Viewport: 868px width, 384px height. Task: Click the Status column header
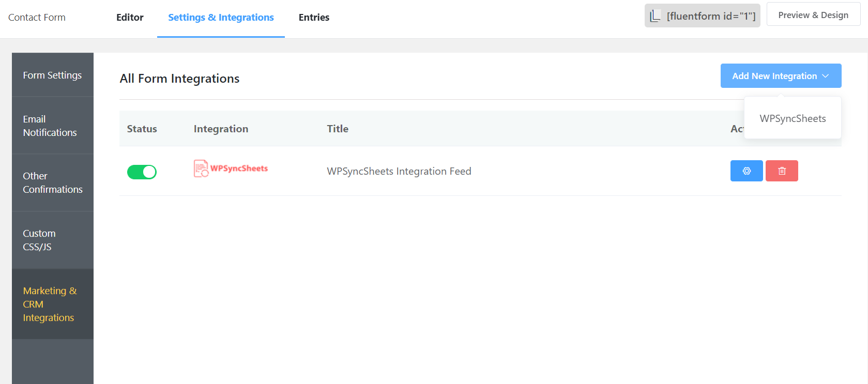(142, 129)
